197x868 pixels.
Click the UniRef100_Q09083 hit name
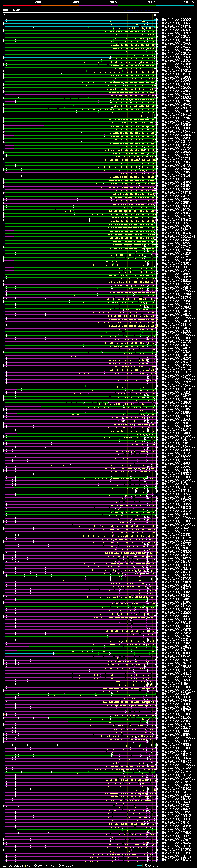click(176, 43)
